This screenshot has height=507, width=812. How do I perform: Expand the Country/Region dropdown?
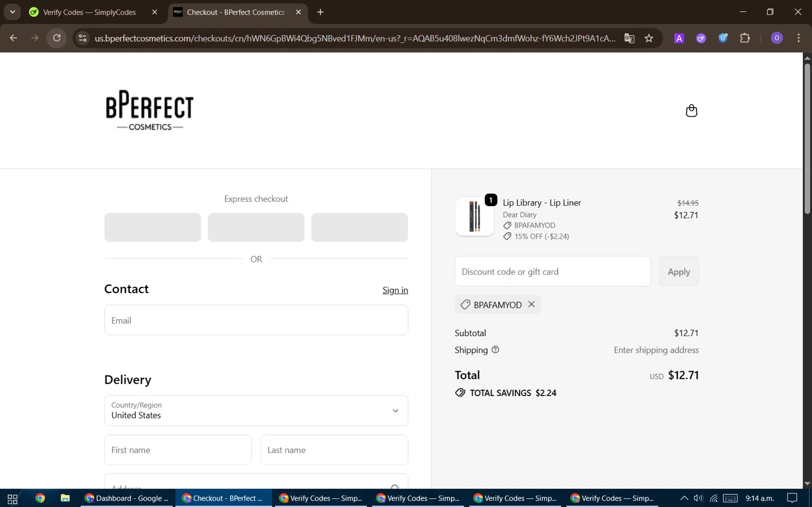(x=256, y=410)
